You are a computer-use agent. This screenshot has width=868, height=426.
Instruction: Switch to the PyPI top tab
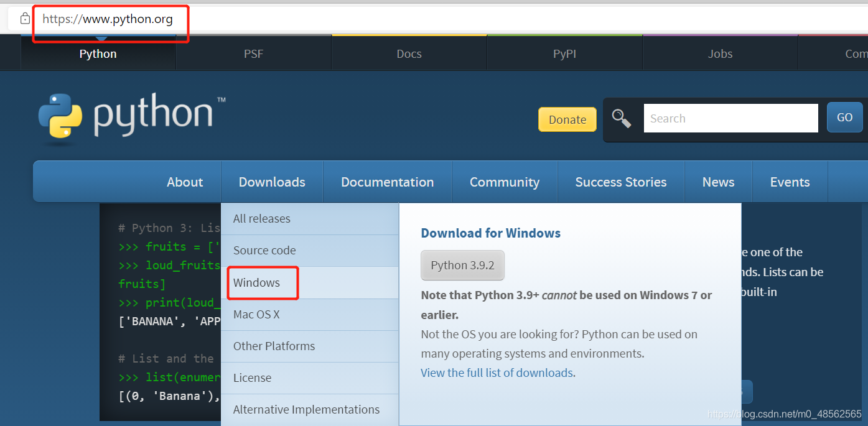tap(565, 53)
